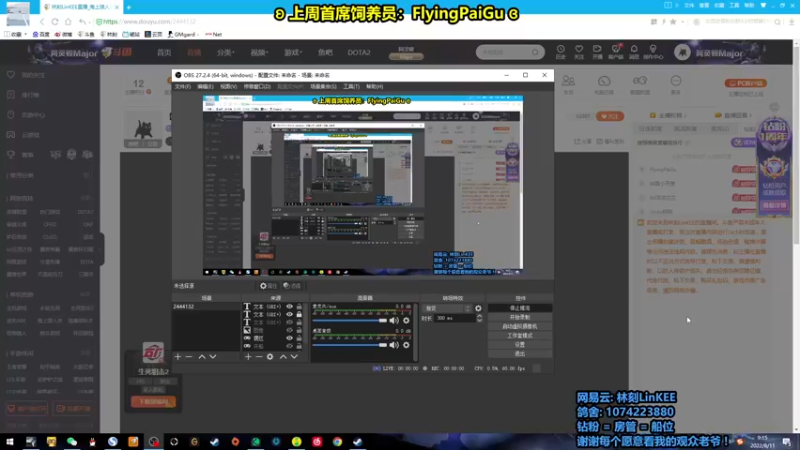Open the second mixer channel's gear settings
This screenshot has height=450, width=800.
pos(406,345)
